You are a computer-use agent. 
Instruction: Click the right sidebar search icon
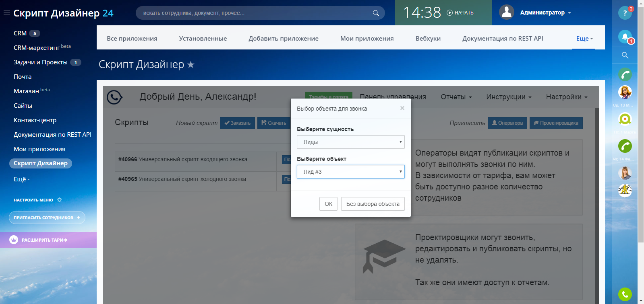[625, 55]
